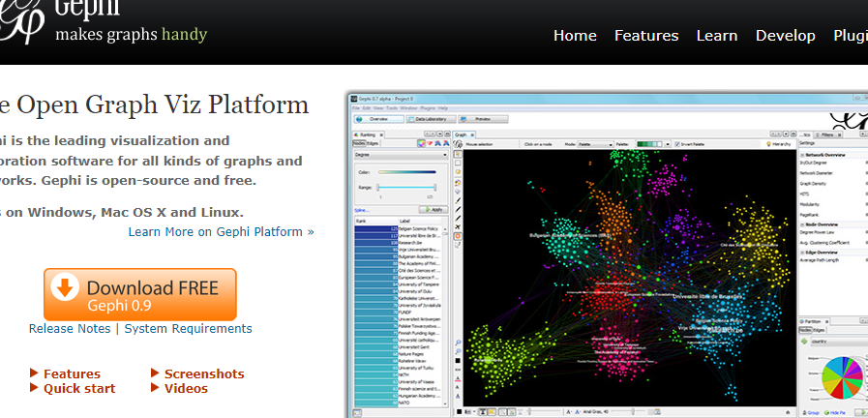This screenshot has width=868, height=418.
Task: Open the System Requirements link
Action: tap(188, 329)
